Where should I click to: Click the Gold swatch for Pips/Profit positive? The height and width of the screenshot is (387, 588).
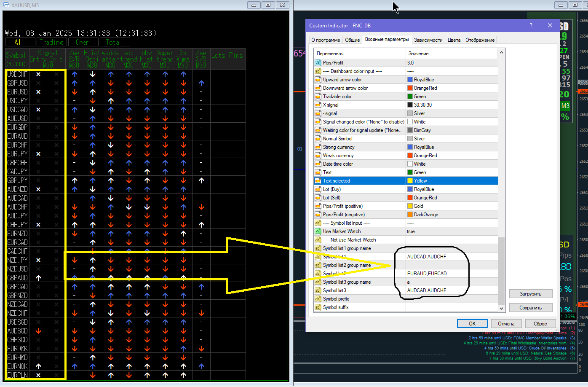410,206
